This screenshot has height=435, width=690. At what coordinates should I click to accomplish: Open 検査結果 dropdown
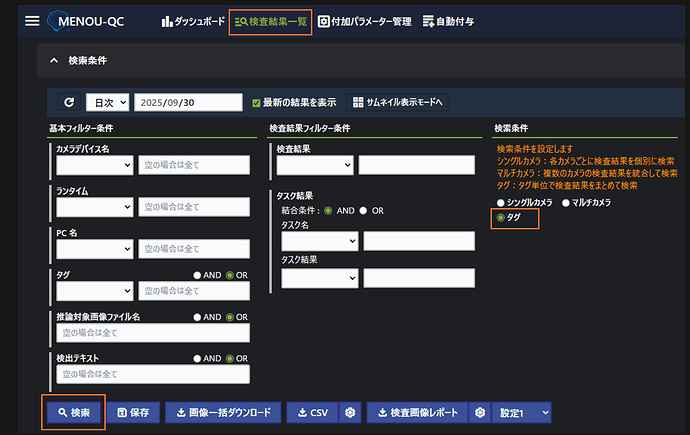[315, 165]
